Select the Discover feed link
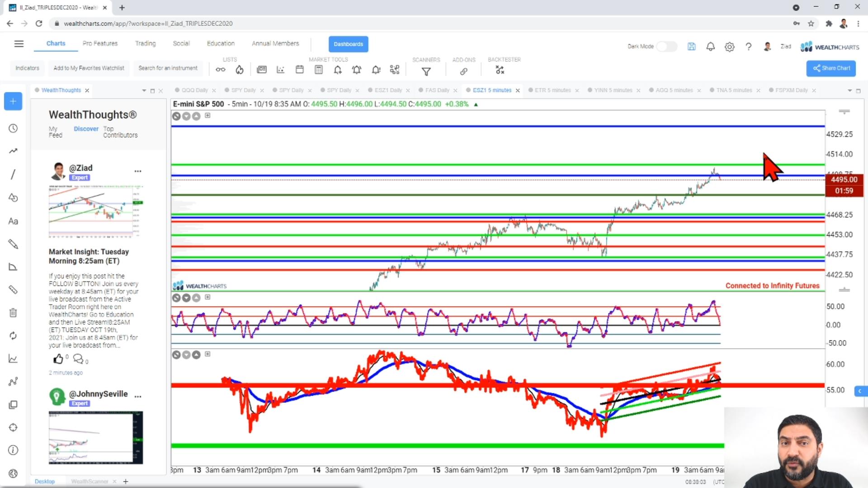The width and height of the screenshot is (868, 488). [x=86, y=129]
